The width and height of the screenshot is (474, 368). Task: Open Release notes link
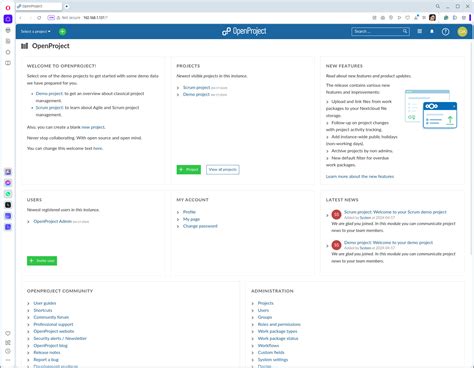pyautogui.click(x=47, y=352)
